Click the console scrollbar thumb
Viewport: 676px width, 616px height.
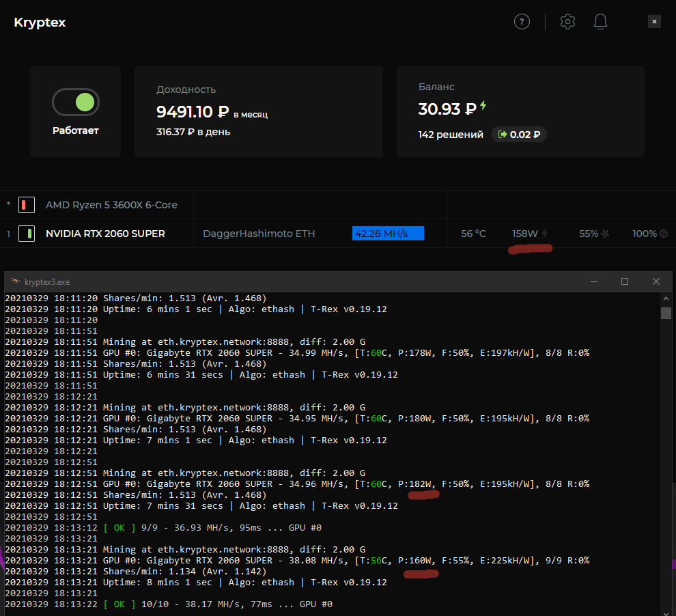click(x=666, y=313)
